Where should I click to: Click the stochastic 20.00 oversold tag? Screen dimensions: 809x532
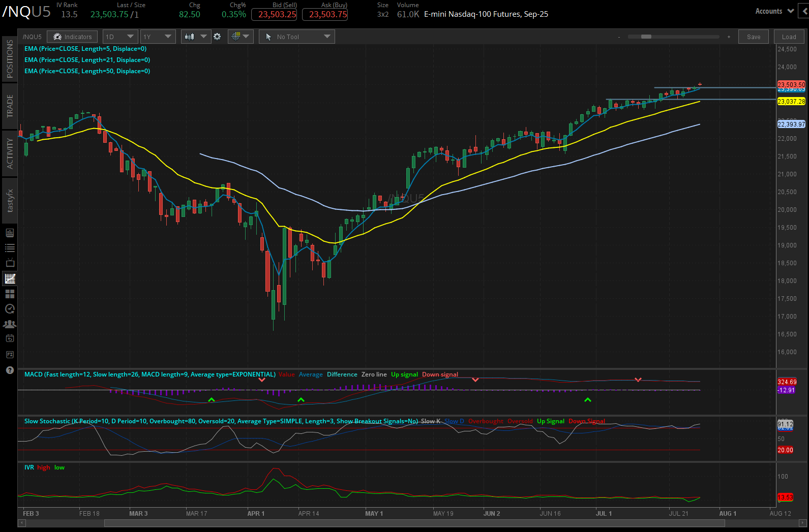click(x=785, y=450)
